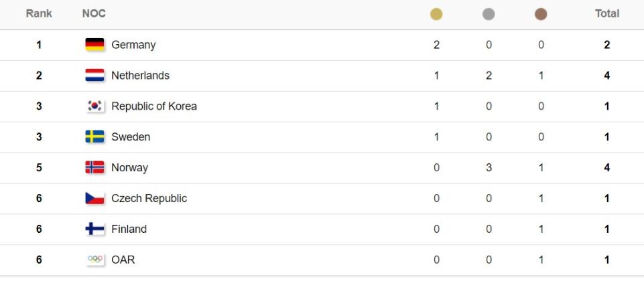
Task: Click Germany's gold medal count
Action: (437, 45)
